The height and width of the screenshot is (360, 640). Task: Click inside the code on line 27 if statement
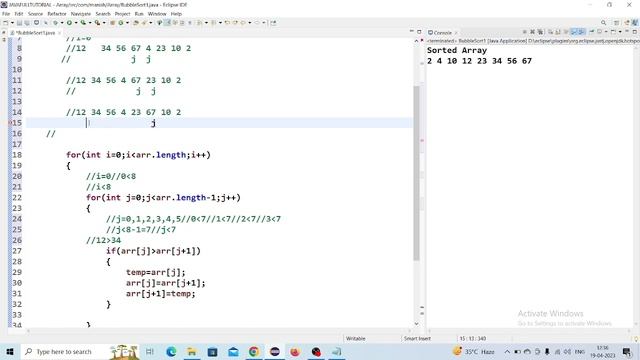[x=153, y=251]
